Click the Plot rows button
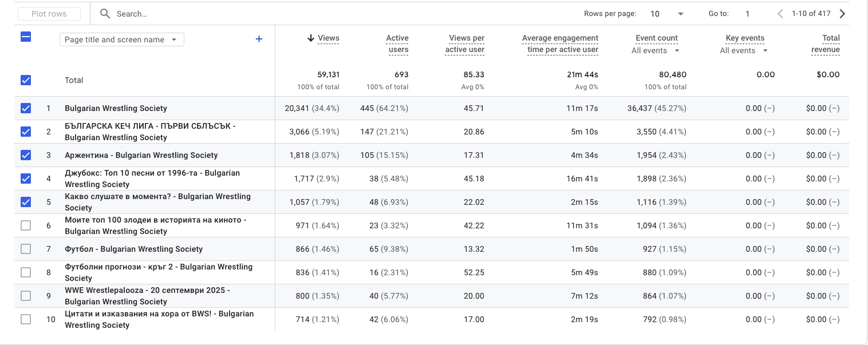The width and height of the screenshot is (868, 345). 49,14
